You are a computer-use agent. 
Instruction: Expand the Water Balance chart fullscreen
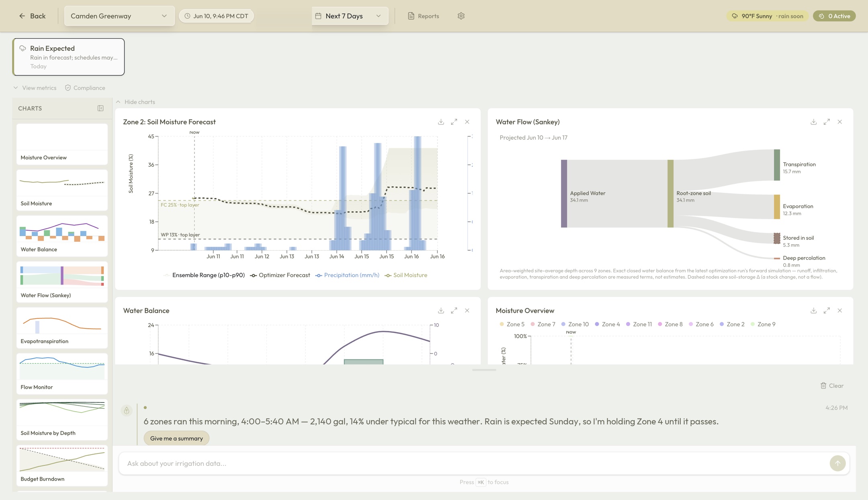coord(454,310)
